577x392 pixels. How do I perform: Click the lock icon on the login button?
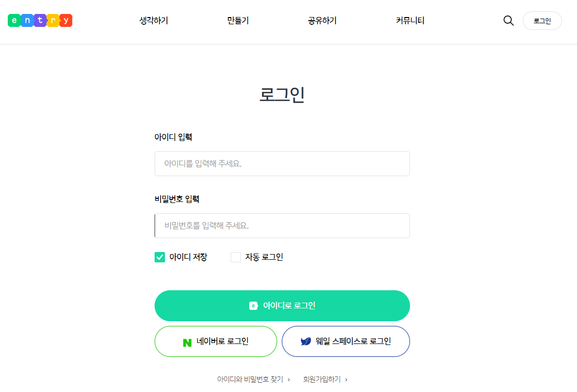[252, 305]
